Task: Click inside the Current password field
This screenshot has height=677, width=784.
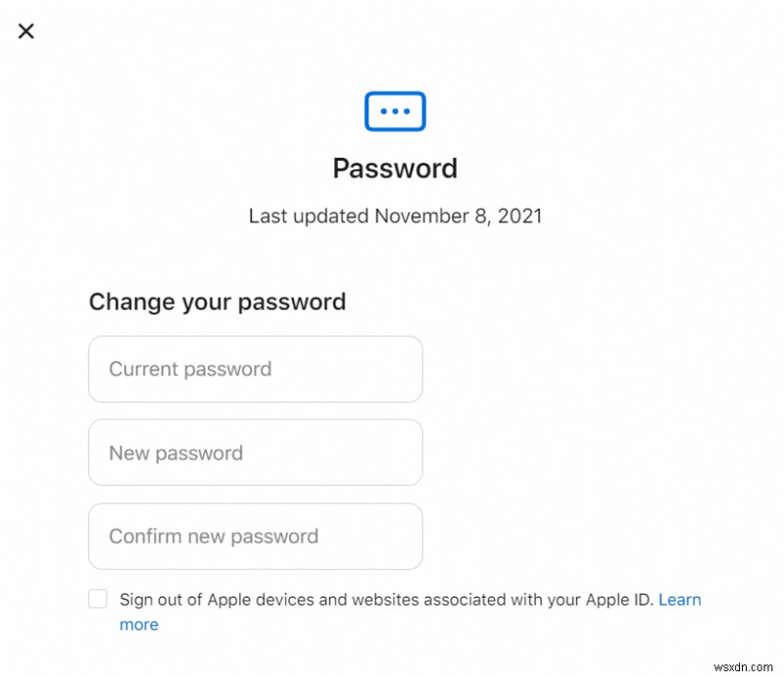Action: point(255,369)
